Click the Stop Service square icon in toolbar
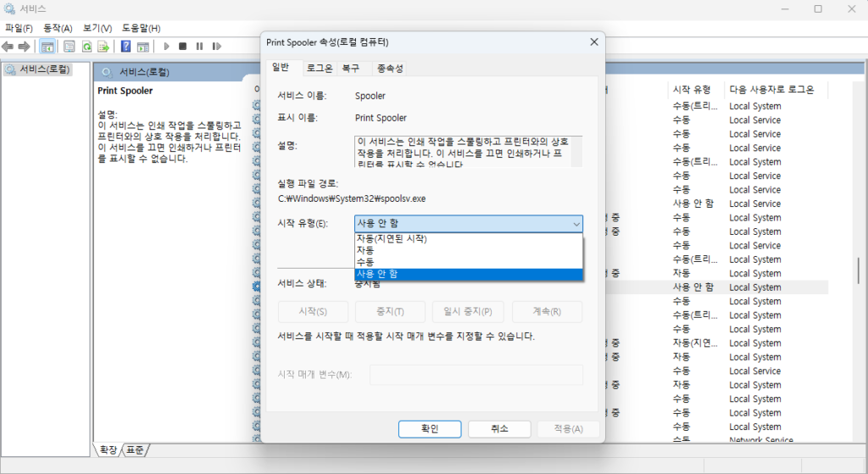Image resolution: width=868 pixels, height=474 pixels. [x=183, y=47]
